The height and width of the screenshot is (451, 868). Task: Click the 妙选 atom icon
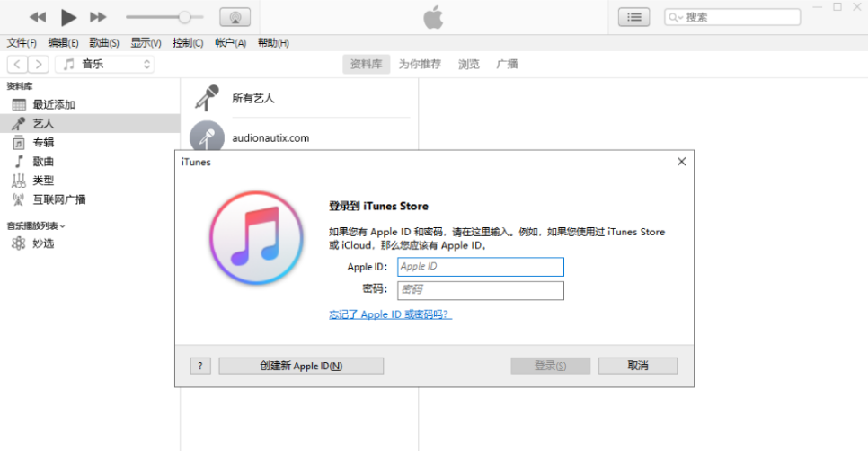19,243
